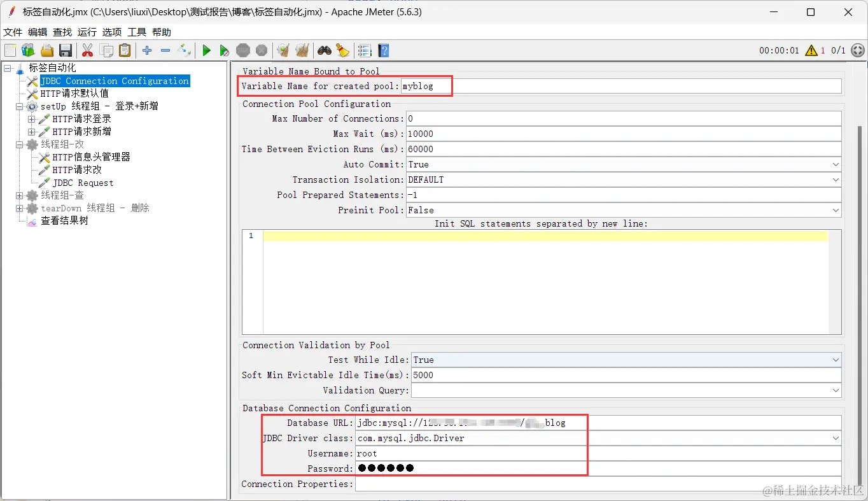
Task: Open the 工具 menu
Action: click(x=137, y=32)
